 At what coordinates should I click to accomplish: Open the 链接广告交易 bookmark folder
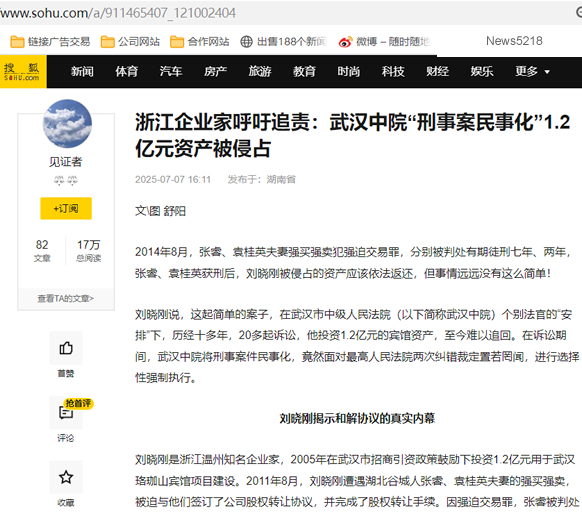click(50, 42)
